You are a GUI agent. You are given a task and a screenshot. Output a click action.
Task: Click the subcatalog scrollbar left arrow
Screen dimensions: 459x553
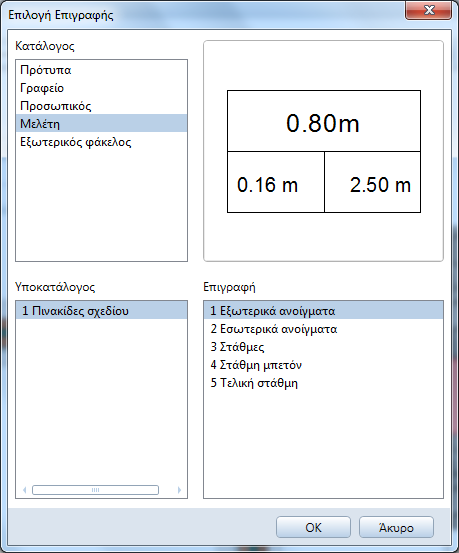tap(24, 490)
